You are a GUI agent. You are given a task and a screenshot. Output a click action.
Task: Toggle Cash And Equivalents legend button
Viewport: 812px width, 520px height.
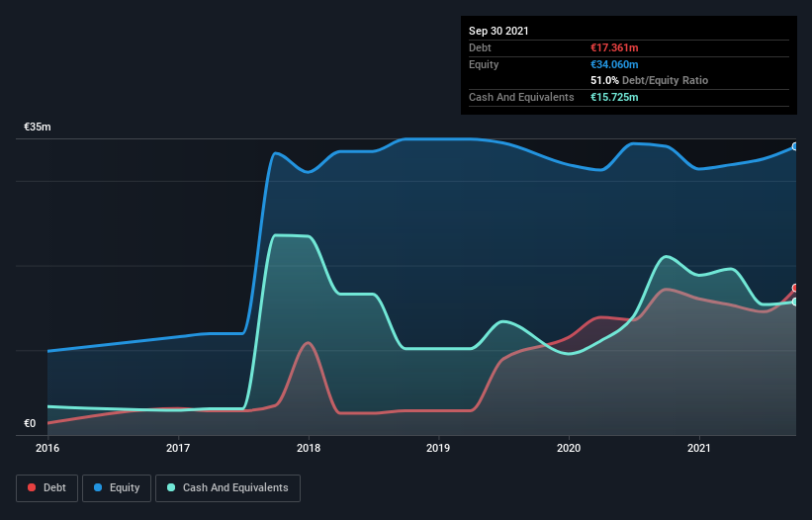[x=227, y=488]
